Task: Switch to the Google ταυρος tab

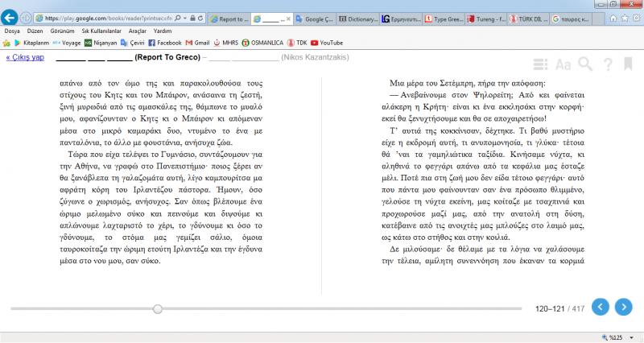Action: tap(572, 19)
